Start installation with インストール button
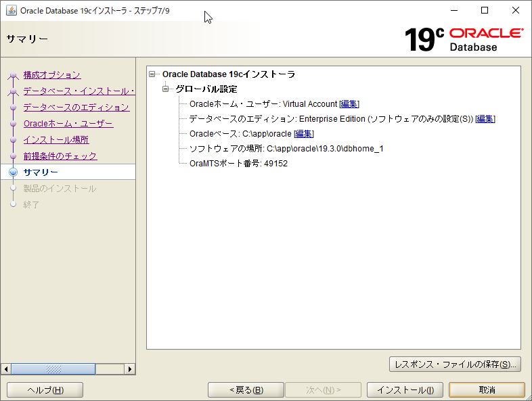The image size is (532, 401). pyautogui.click(x=405, y=390)
